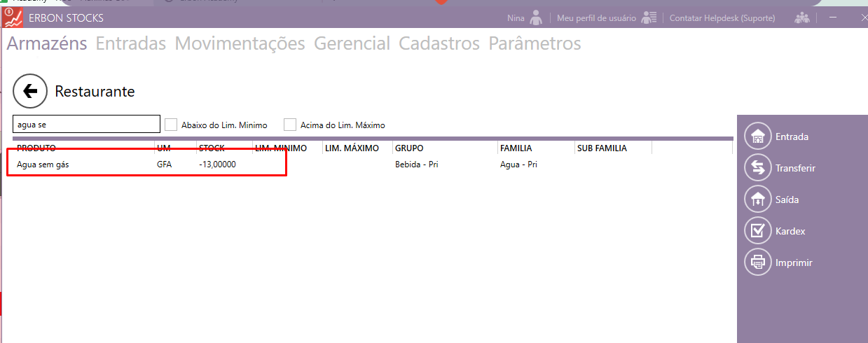The width and height of the screenshot is (868, 343).
Task: Enable Abaixo do Lim. Minimo checkbox
Action: pyautogui.click(x=171, y=125)
